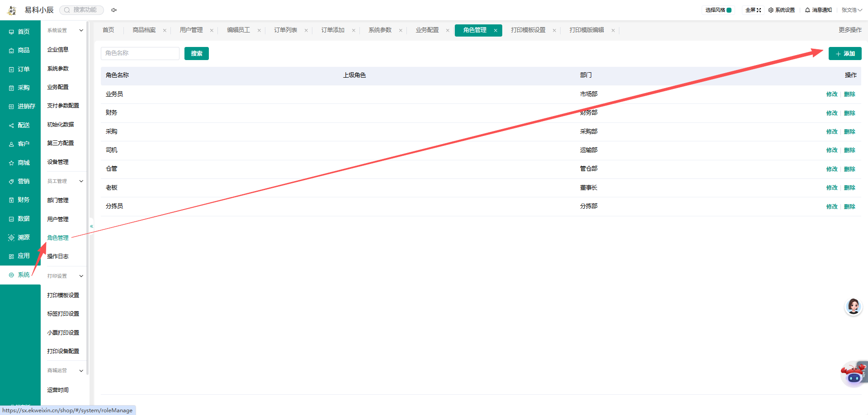Screen dimensions: 868x415
Task: Open 消息通知 bell notifications
Action: click(x=807, y=10)
